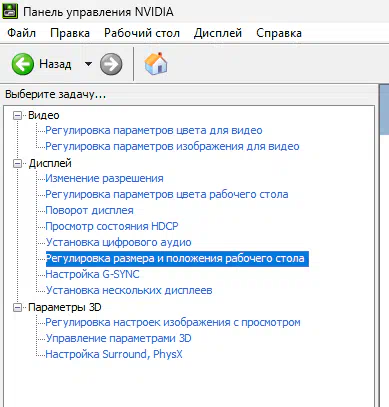The width and height of the screenshot is (389, 407).
Task: Open the Back history dropdown arrow
Action: (x=88, y=64)
